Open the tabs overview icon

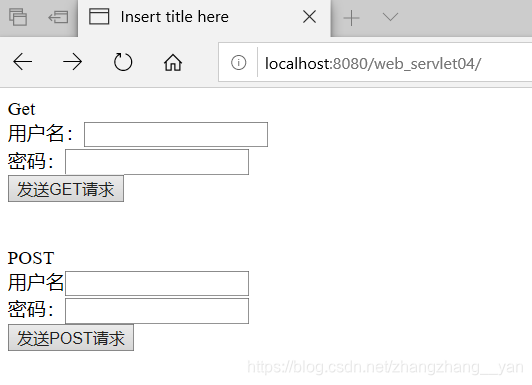pyautogui.click(x=18, y=17)
